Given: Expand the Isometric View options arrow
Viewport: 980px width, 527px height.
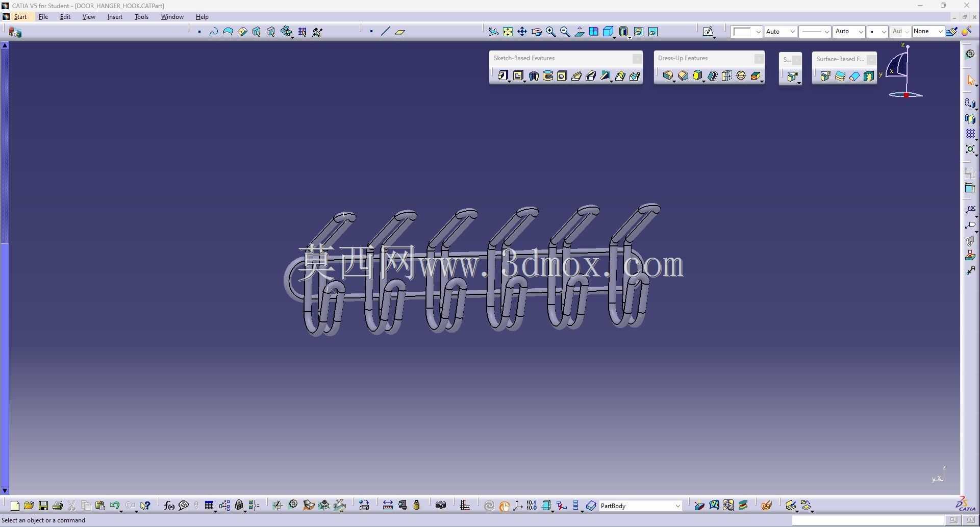Looking at the screenshot, I should pos(615,37).
